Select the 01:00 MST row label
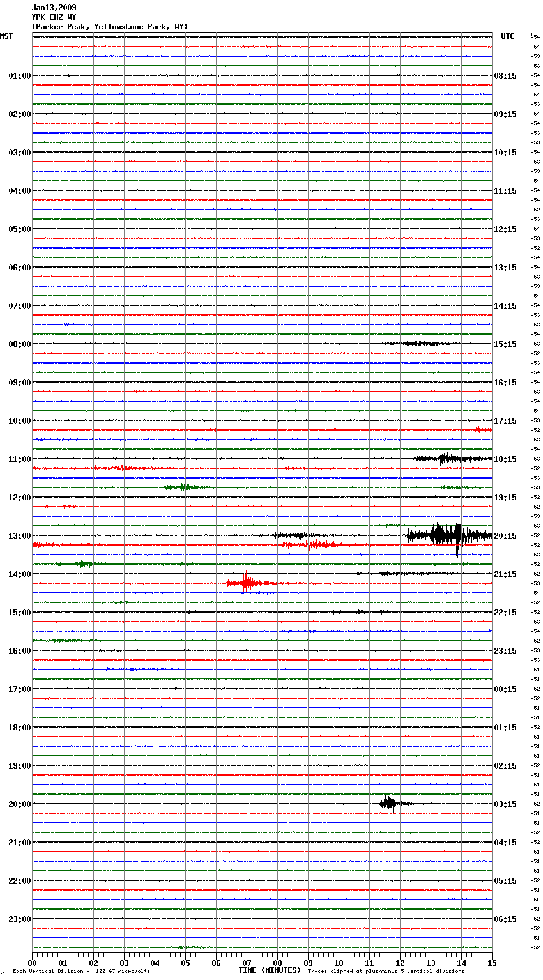 pyautogui.click(x=20, y=76)
